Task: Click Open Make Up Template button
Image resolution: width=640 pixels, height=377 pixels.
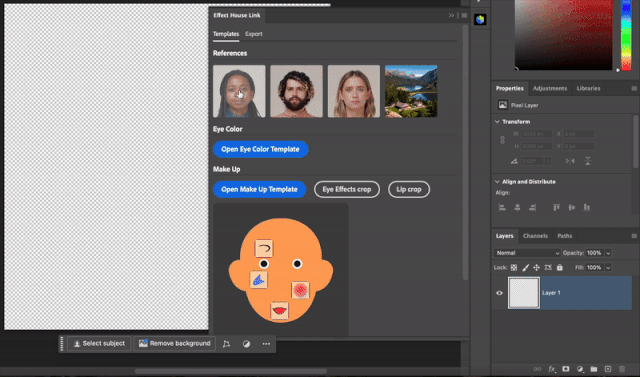Action: coord(259,189)
